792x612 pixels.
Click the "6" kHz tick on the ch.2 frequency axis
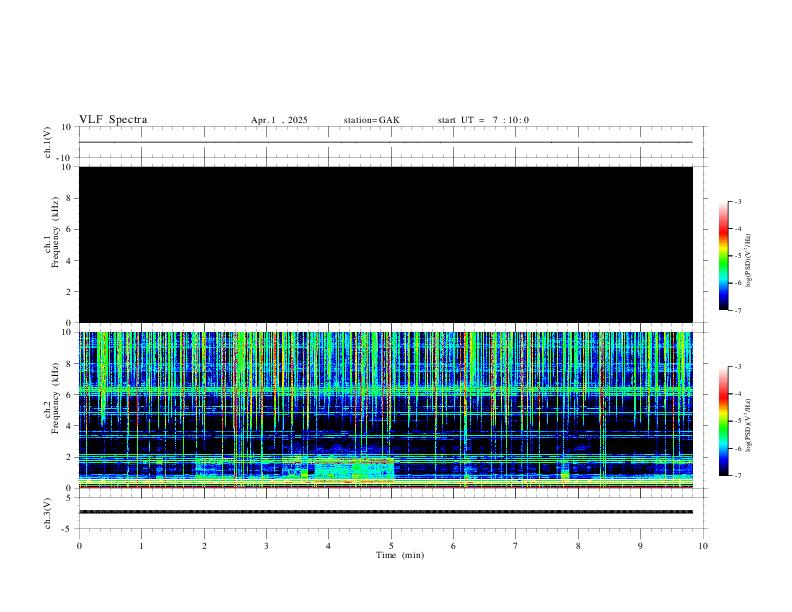(69, 395)
